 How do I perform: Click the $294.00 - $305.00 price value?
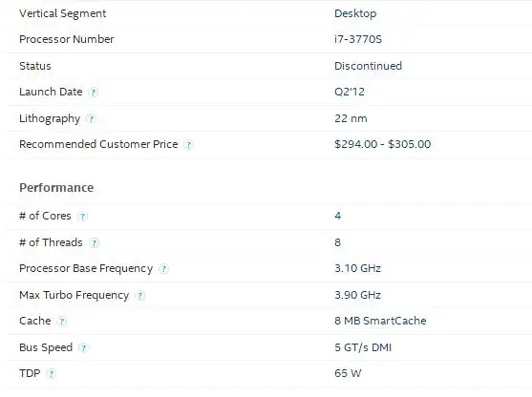tap(383, 144)
